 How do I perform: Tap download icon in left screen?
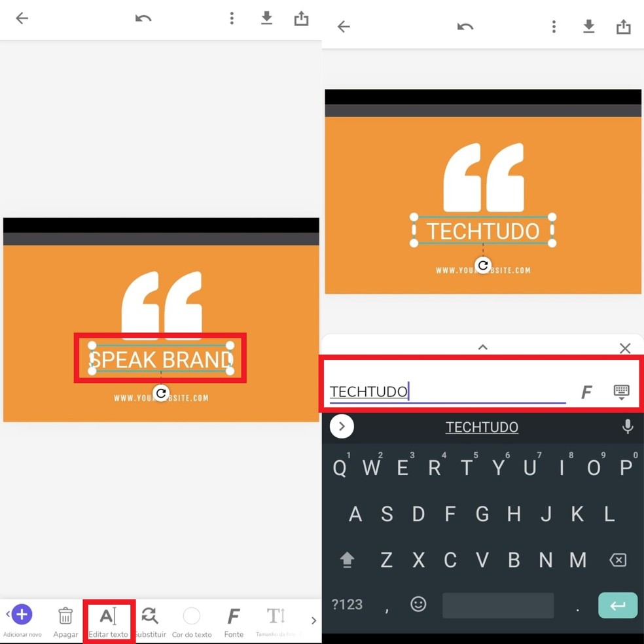click(x=267, y=18)
